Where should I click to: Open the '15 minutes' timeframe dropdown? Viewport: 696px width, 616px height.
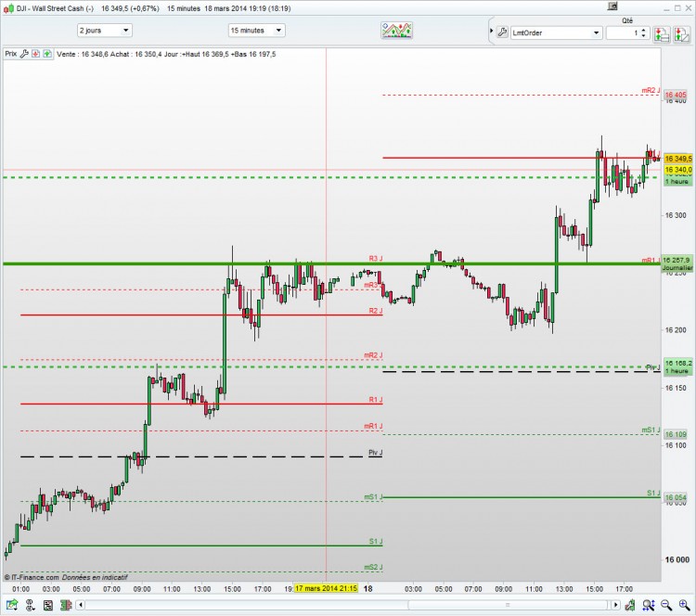256,31
